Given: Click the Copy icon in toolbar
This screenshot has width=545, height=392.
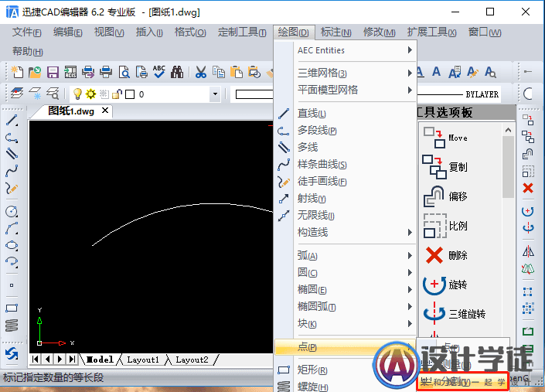Looking at the screenshot, I should pos(219,72).
